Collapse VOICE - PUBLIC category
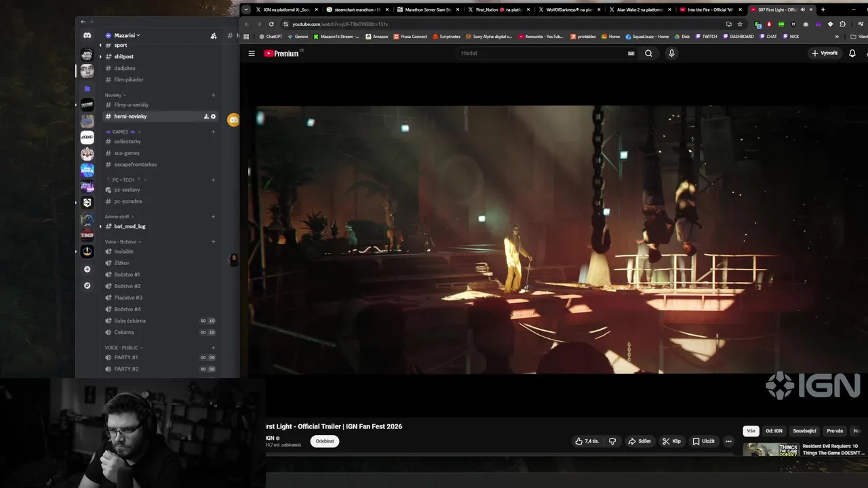The image size is (868, 488). tap(123, 348)
